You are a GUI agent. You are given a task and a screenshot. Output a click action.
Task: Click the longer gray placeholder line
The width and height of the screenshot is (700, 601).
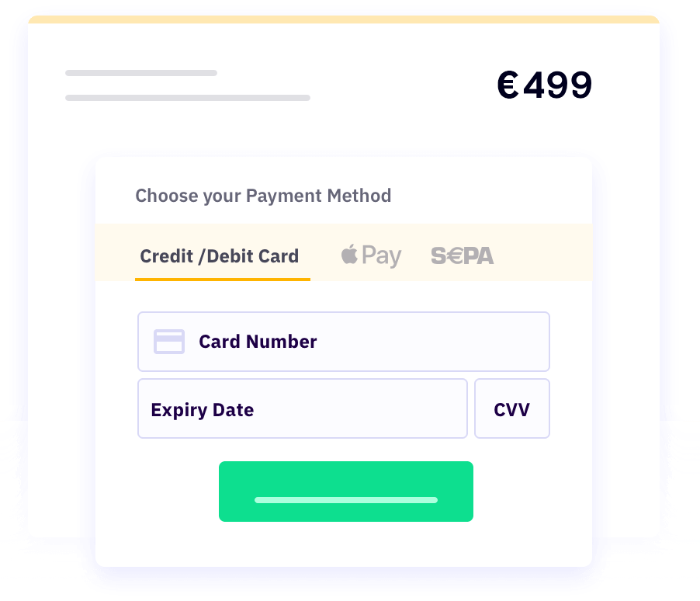click(188, 98)
